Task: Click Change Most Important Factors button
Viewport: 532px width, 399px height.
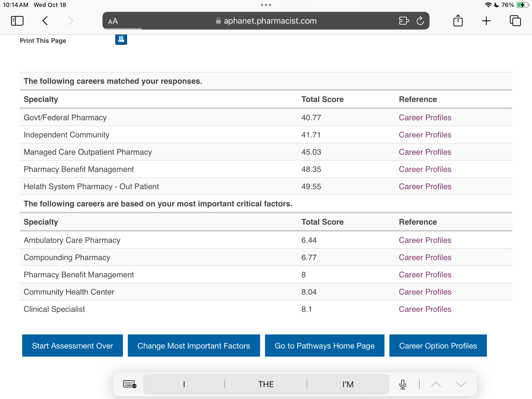Action: [x=194, y=346]
